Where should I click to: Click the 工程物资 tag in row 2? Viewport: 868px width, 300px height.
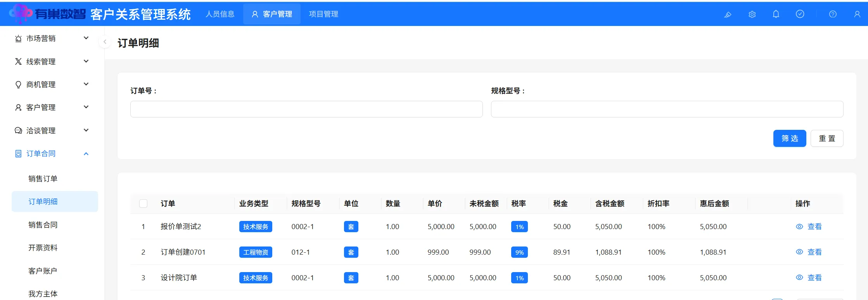pyautogui.click(x=256, y=252)
